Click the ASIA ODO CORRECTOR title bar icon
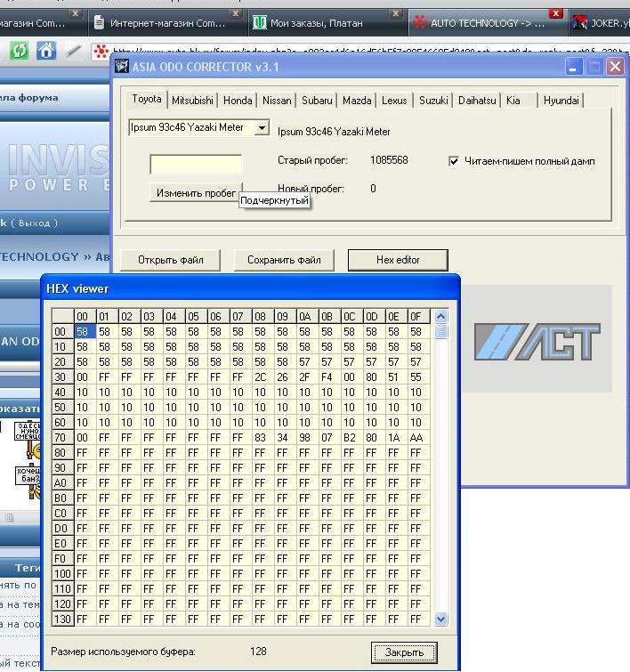The height and width of the screenshot is (672, 630). click(122, 67)
